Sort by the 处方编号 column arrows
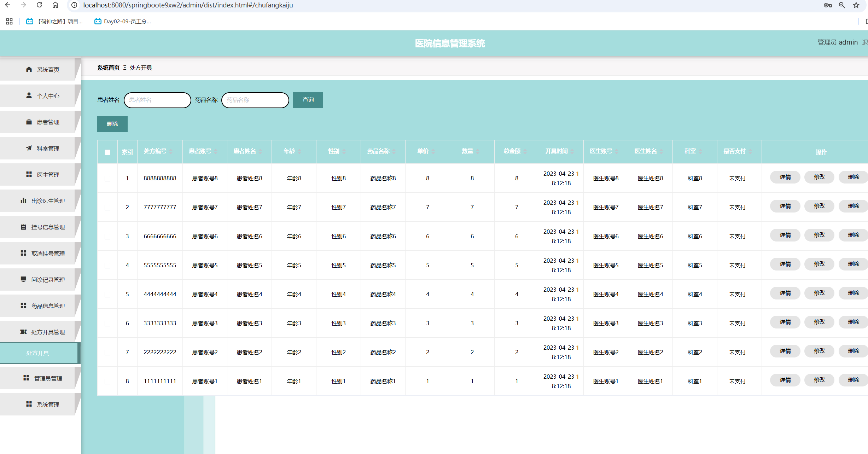Screen dimensions: 868x454 [x=171, y=152]
